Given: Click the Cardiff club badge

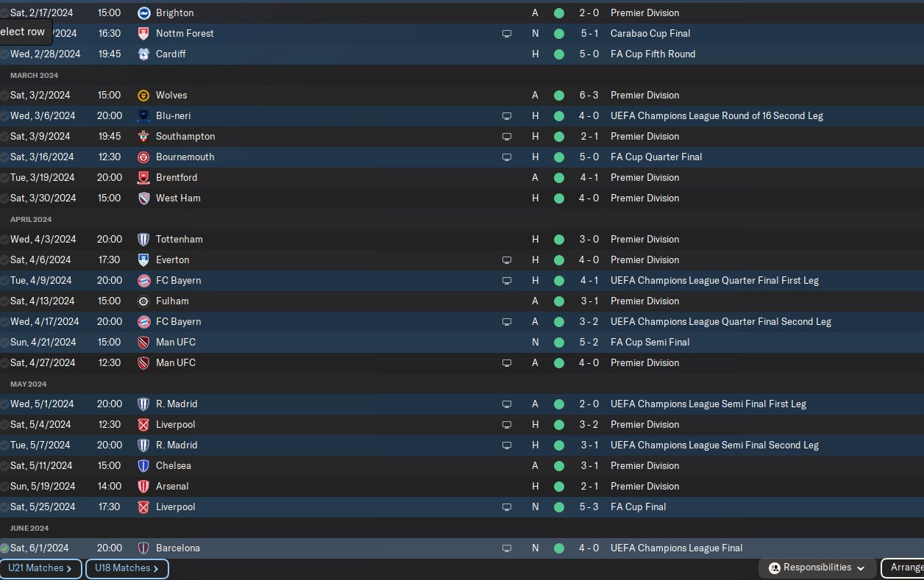Looking at the screenshot, I should pos(143,54).
